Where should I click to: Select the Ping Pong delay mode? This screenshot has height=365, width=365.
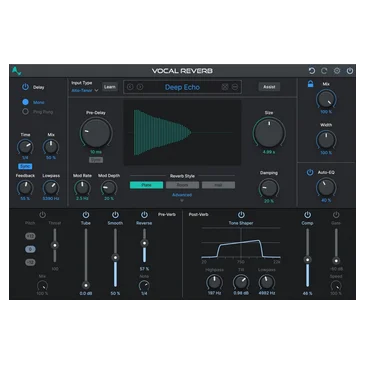[25, 112]
